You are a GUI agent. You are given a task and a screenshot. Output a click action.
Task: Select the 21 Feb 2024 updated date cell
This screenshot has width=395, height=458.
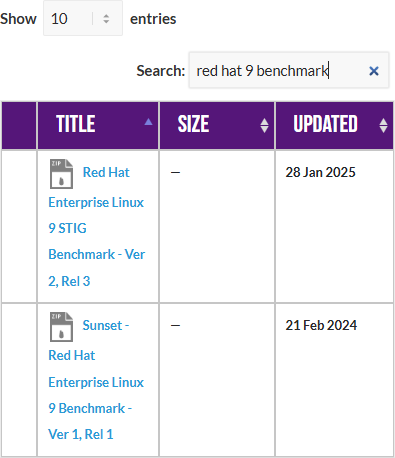321,325
